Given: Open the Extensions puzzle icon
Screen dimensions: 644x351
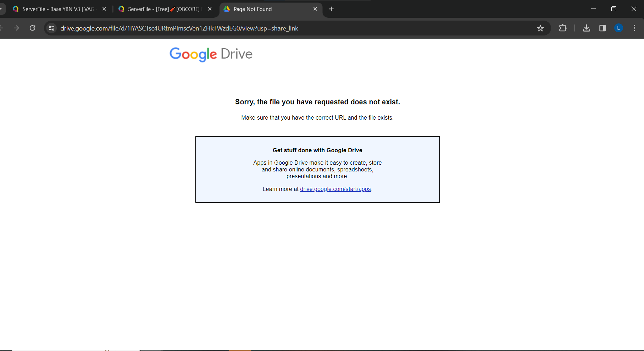Looking at the screenshot, I should tap(562, 28).
